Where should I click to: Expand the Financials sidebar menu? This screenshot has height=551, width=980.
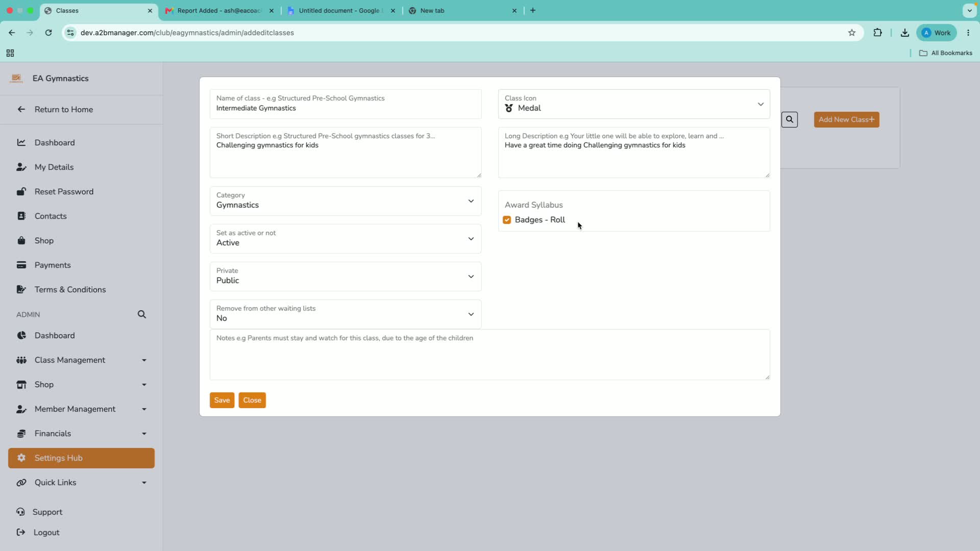click(82, 433)
